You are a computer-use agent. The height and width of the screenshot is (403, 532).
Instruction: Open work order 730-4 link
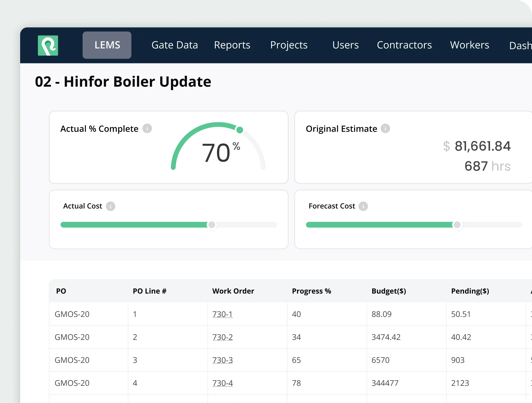222,383
